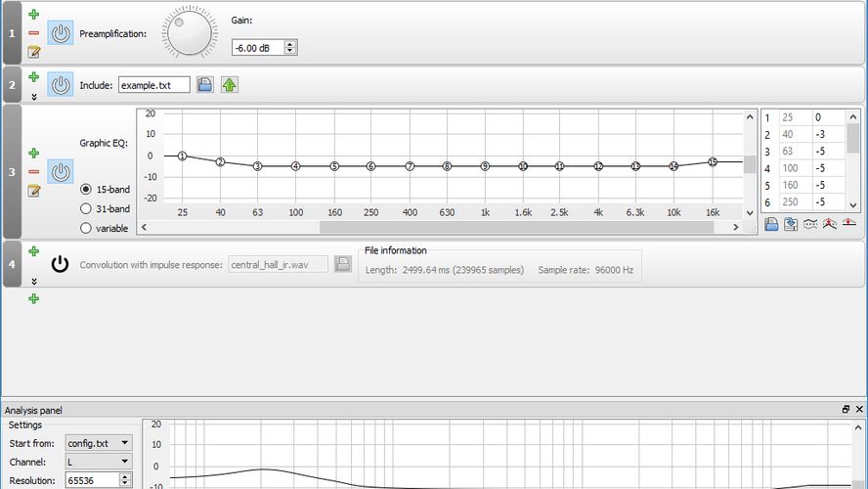868x489 pixels.
Task: Add a filter above the Graphic EQ row
Action: 34,153
